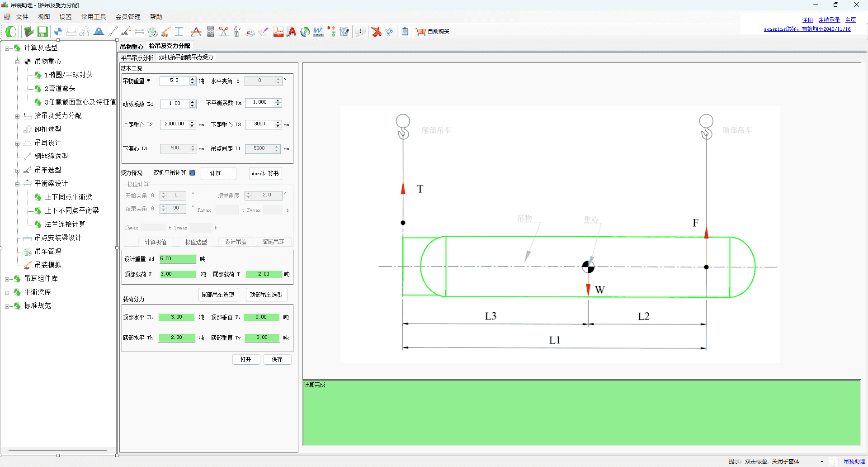Image resolution: width=868 pixels, height=467 pixels.
Task: Click the 计算 button
Action: [x=216, y=173]
